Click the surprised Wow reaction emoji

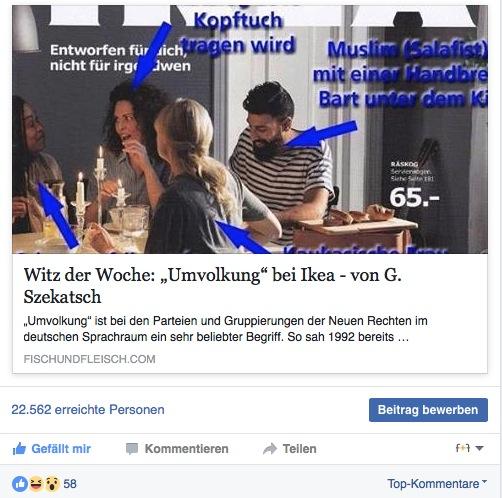click(x=52, y=484)
